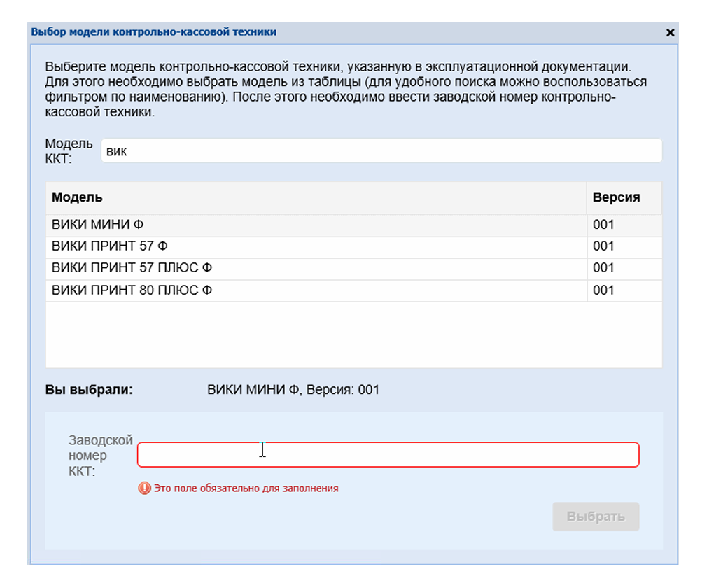This screenshot has height=588, width=707.
Task: Focus the Заводской номер ККТ input
Action: pos(388,454)
